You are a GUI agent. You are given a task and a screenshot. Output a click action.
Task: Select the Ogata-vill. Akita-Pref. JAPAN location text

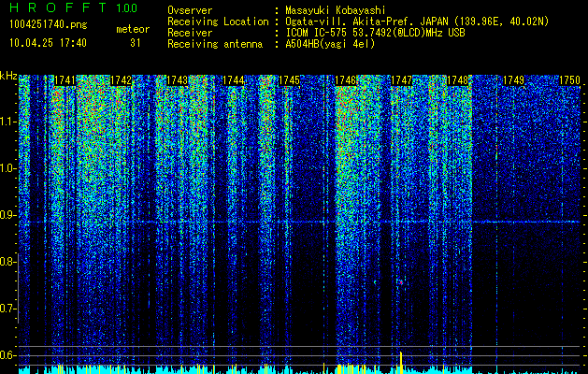pyautogui.click(x=417, y=22)
